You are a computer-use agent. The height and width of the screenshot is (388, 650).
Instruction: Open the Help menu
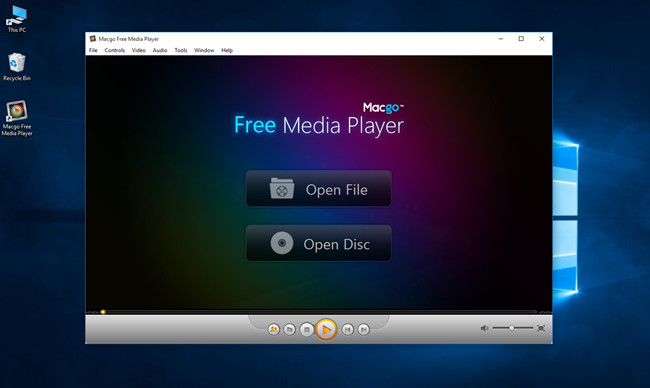click(227, 50)
